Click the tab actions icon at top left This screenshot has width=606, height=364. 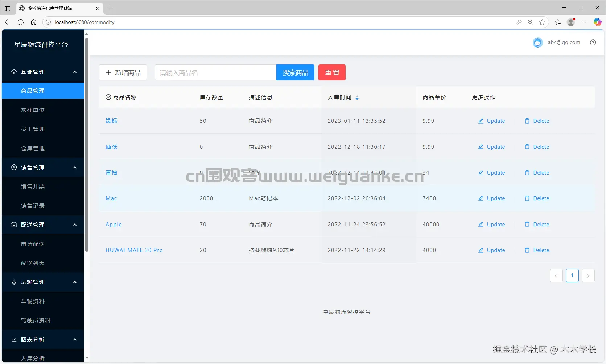pyautogui.click(x=8, y=8)
